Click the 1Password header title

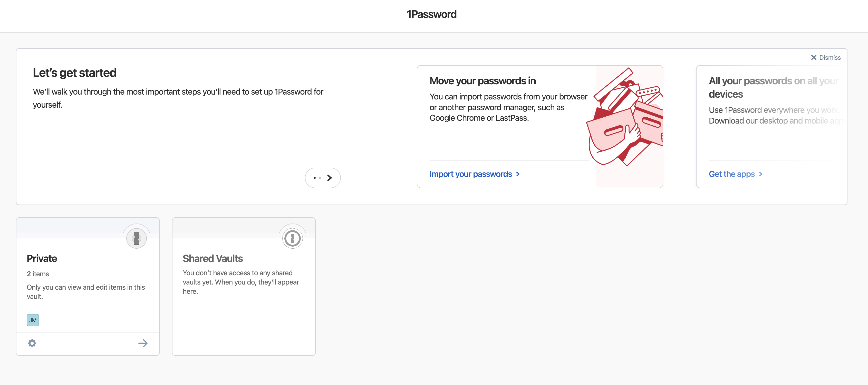click(x=432, y=14)
